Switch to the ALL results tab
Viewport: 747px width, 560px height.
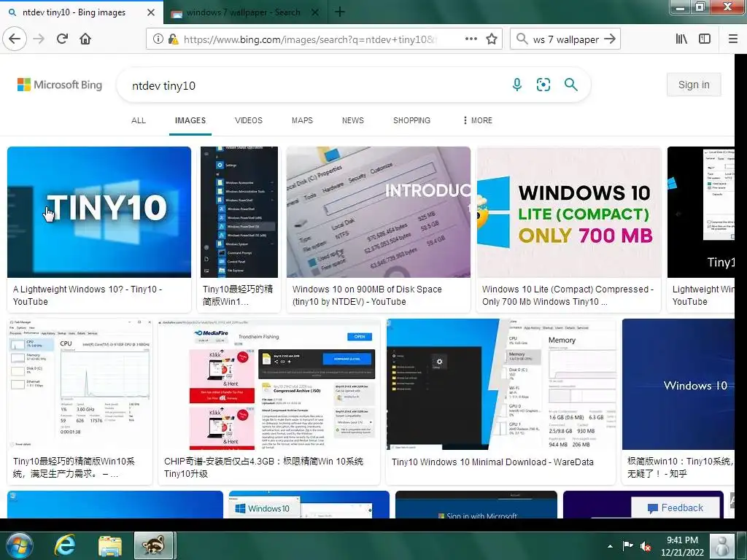click(139, 120)
